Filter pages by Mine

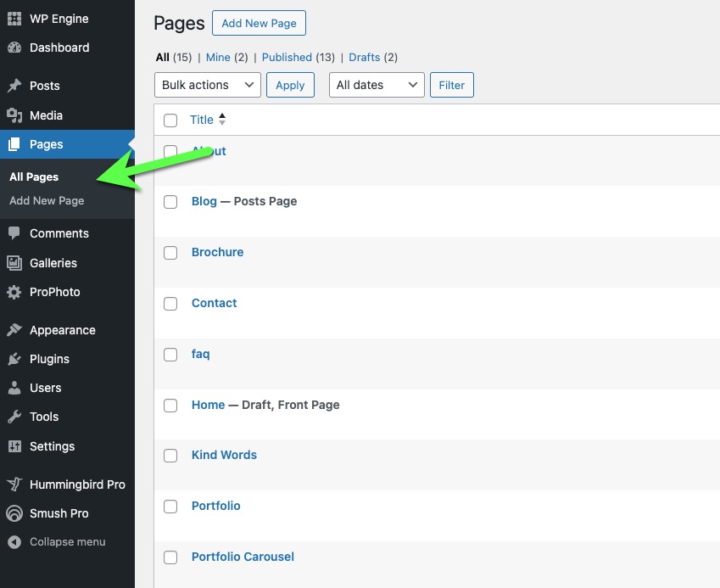point(218,57)
